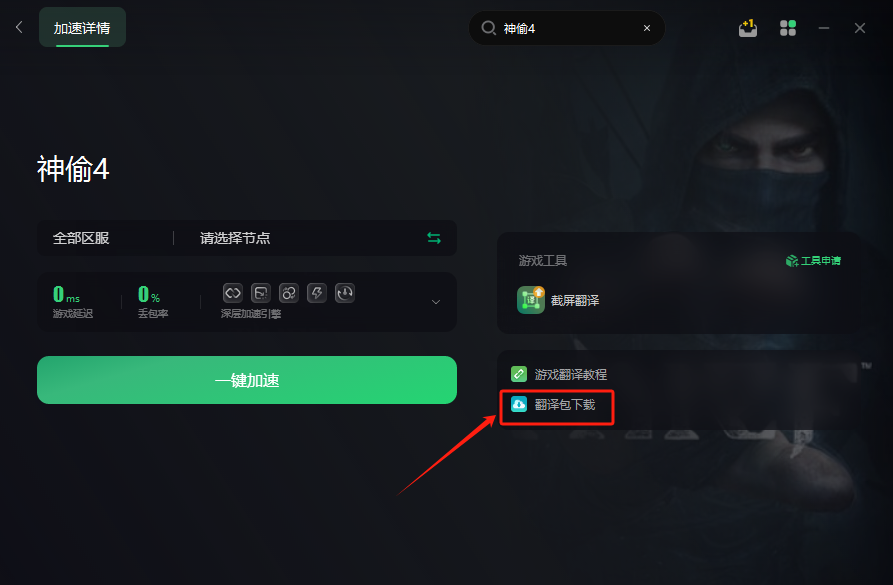The height and width of the screenshot is (585, 893).
Task: Click the search field containing 神偷4
Action: point(567,28)
